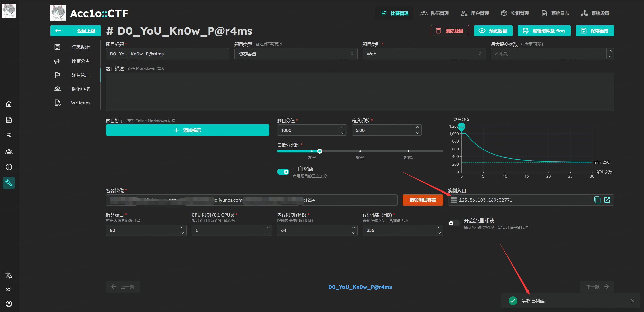Image resolution: width=644 pixels, height=312 pixels.
Task: Dismiss the 实例已创建 notification
Action: coord(633,301)
